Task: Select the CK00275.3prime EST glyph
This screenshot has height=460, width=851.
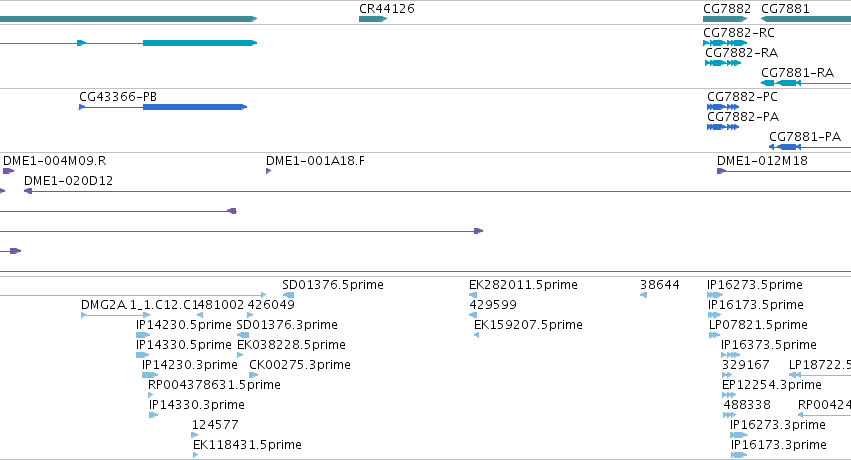Action: click(253, 375)
